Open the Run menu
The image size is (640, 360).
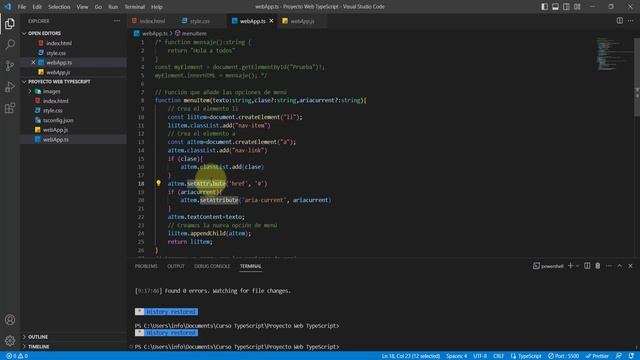click(113, 7)
